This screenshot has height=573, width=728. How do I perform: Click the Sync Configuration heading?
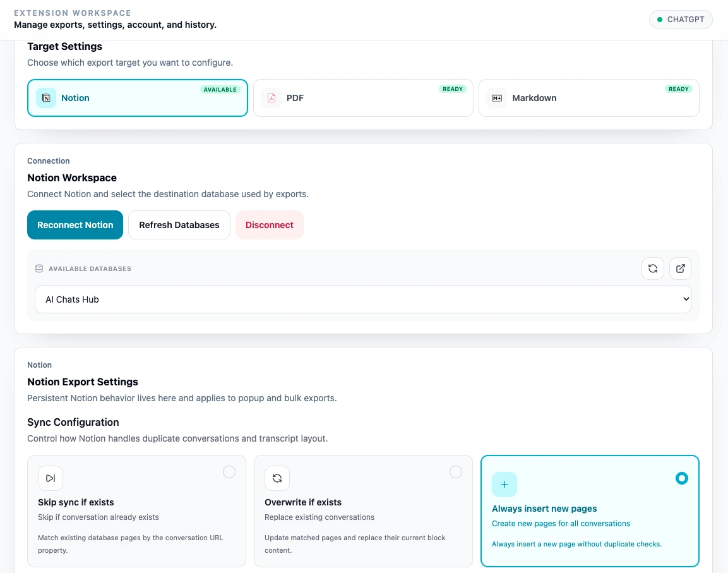click(73, 423)
